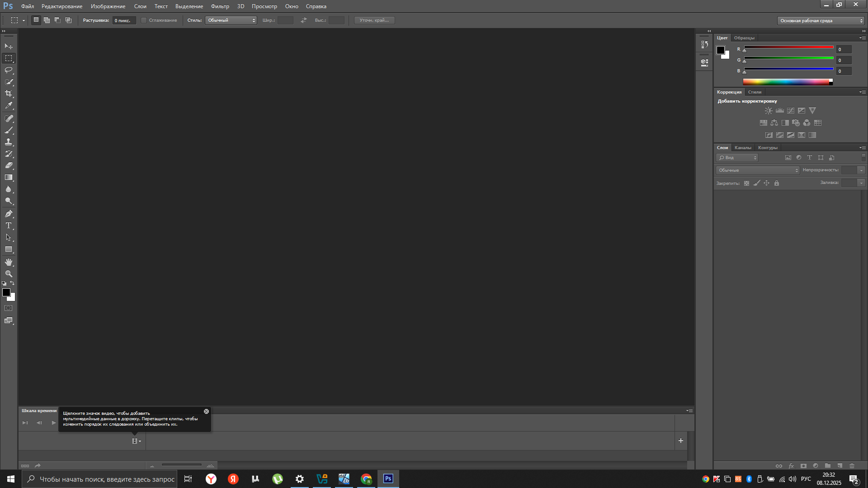Select the Hand tool
This screenshot has width=868, height=488.
[x=9, y=262]
